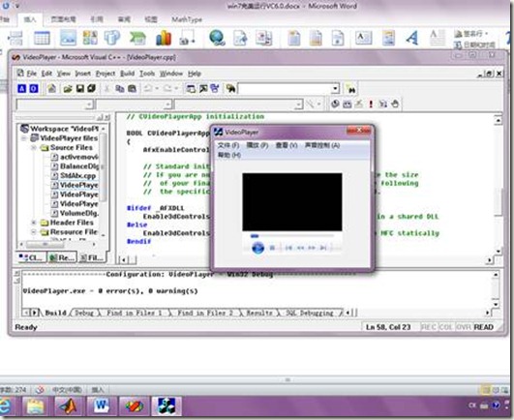Open the Build menu in Visual C++
The image size is (514, 420).
(x=127, y=74)
